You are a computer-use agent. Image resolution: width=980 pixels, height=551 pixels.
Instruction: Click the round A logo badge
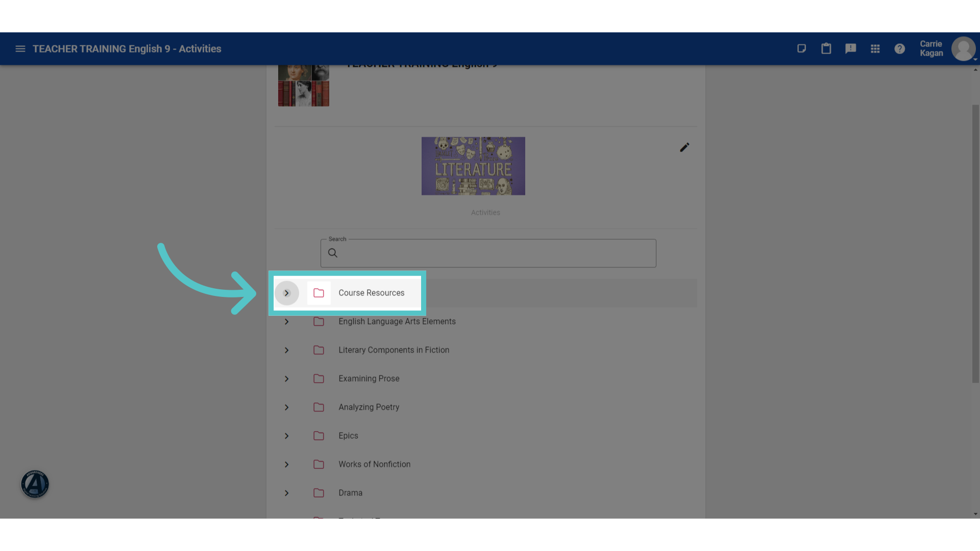(35, 484)
